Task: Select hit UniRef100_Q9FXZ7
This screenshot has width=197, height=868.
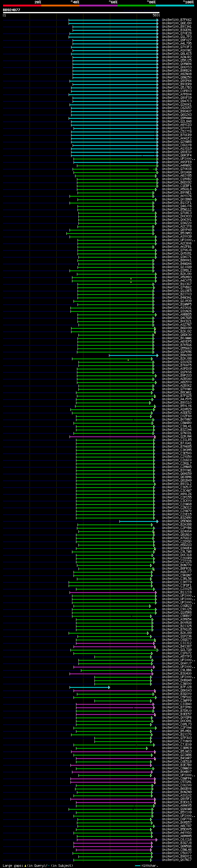Action: (x=177, y=40)
